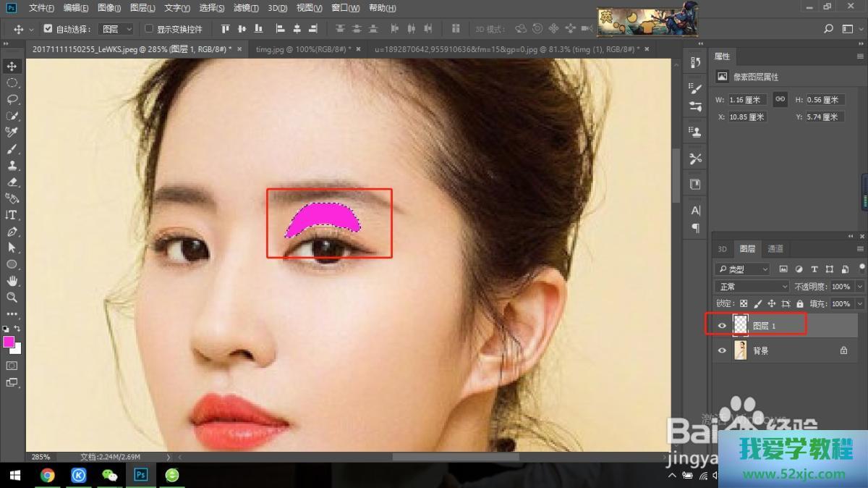Expand the 不透明度 opacity dropdown arrow

tap(859, 287)
